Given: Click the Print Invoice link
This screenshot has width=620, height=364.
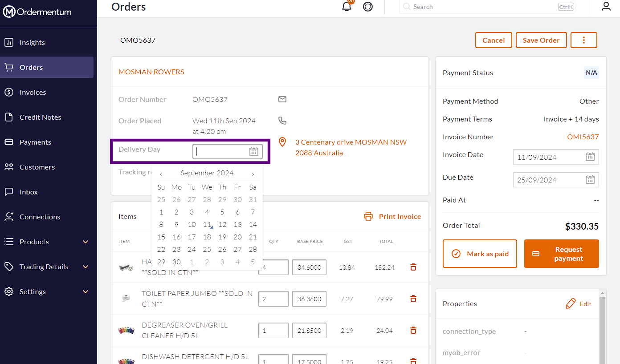Looking at the screenshot, I should [x=393, y=216].
